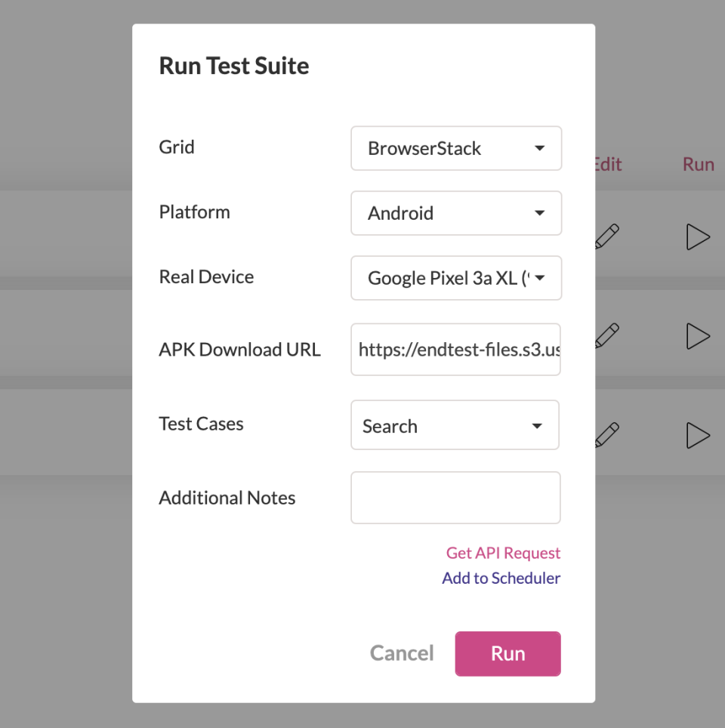Cancel the Run Test Suite dialog
This screenshot has height=728, width=725.
402,652
